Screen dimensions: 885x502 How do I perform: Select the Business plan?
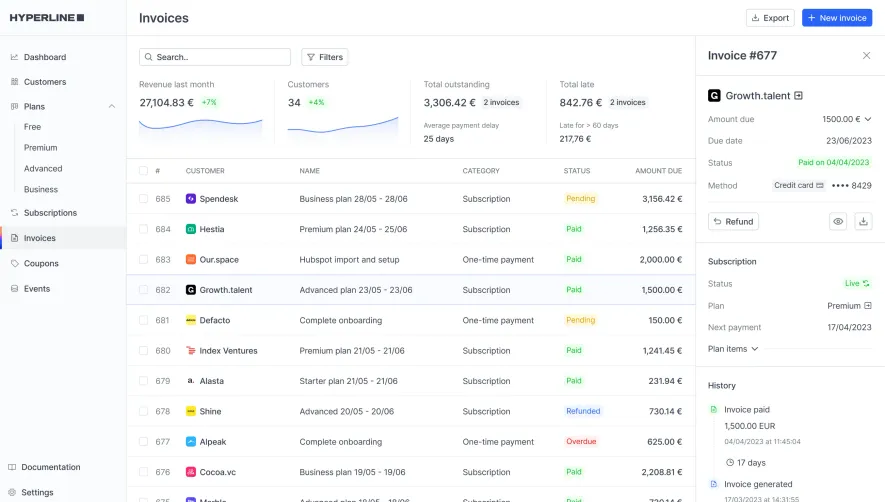(41, 190)
